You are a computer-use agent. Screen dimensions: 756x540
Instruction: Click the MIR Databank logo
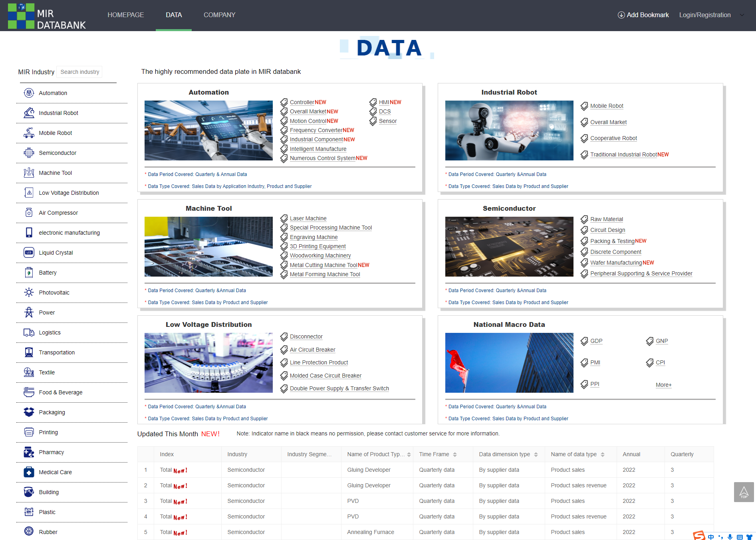(x=48, y=16)
